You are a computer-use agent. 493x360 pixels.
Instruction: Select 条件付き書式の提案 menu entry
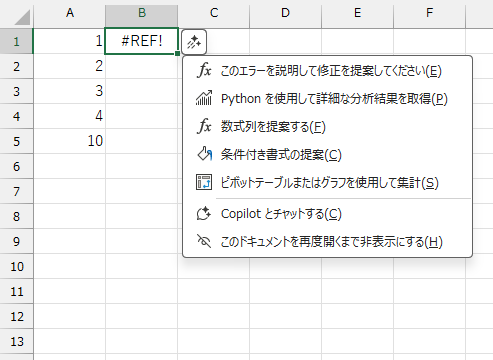[x=327, y=155]
